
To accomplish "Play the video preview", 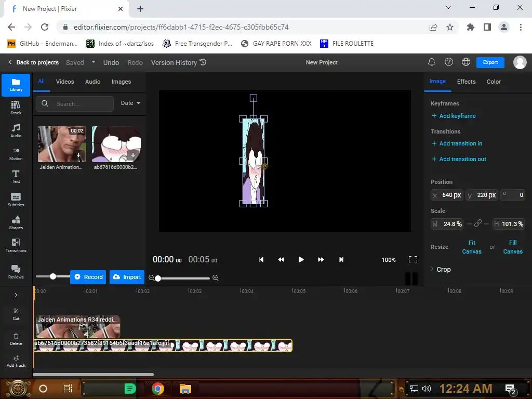I will point(301,260).
